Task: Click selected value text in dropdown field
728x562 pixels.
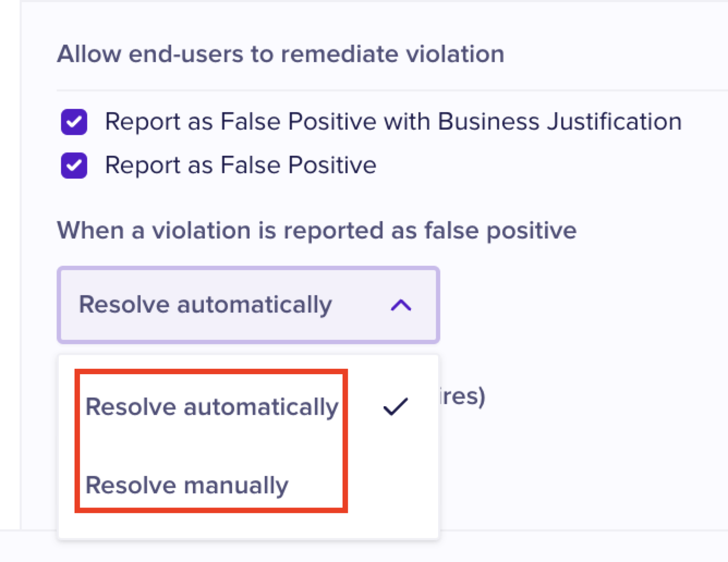Action: point(205,305)
